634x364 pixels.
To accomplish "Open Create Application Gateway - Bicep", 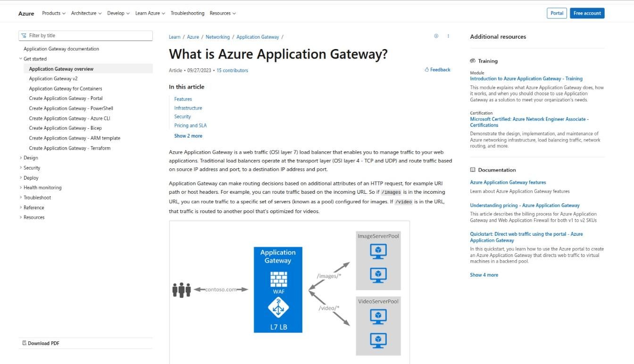I will (65, 128).
